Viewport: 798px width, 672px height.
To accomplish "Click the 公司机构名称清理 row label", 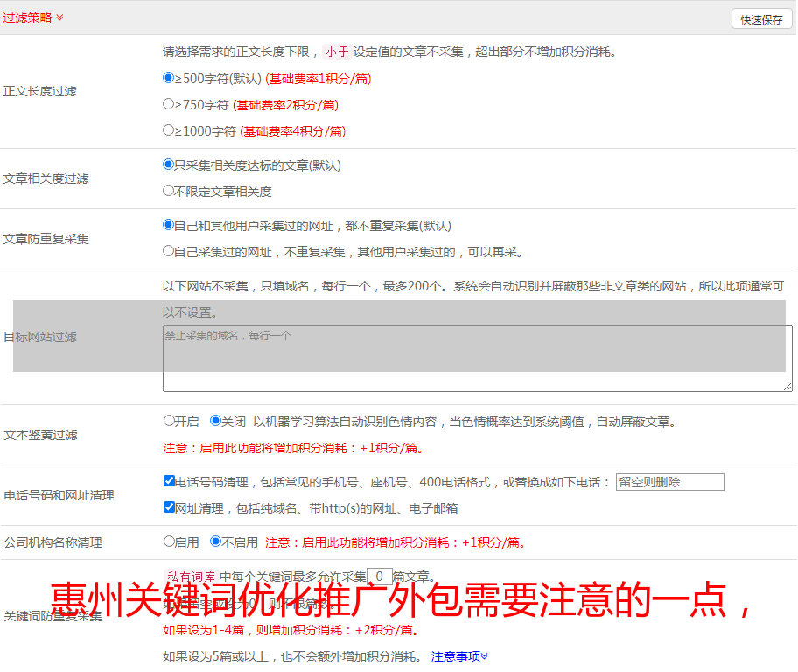I will [52, 542].
